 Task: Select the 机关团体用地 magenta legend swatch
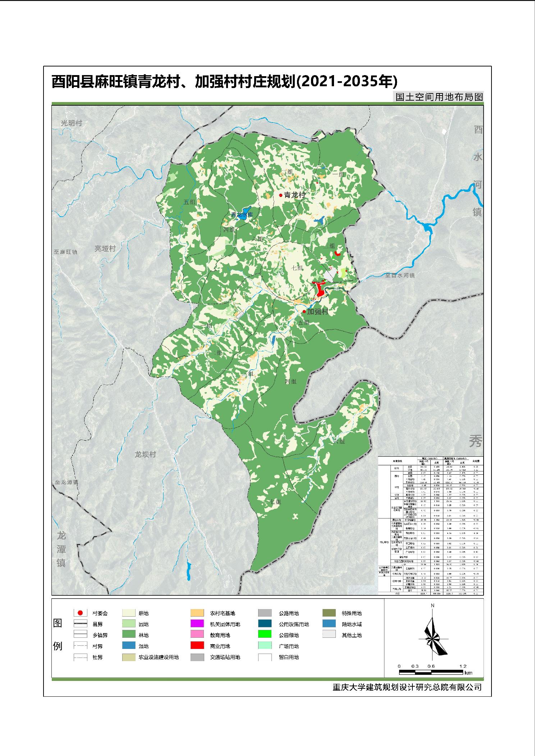pyautogui.click(x=197, y=624)
